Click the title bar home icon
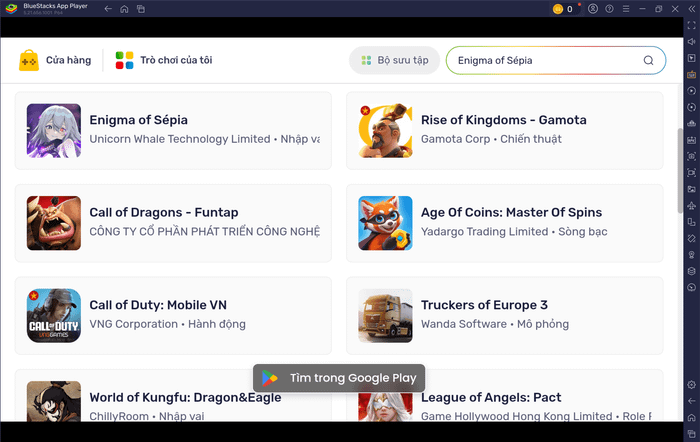 124,9
